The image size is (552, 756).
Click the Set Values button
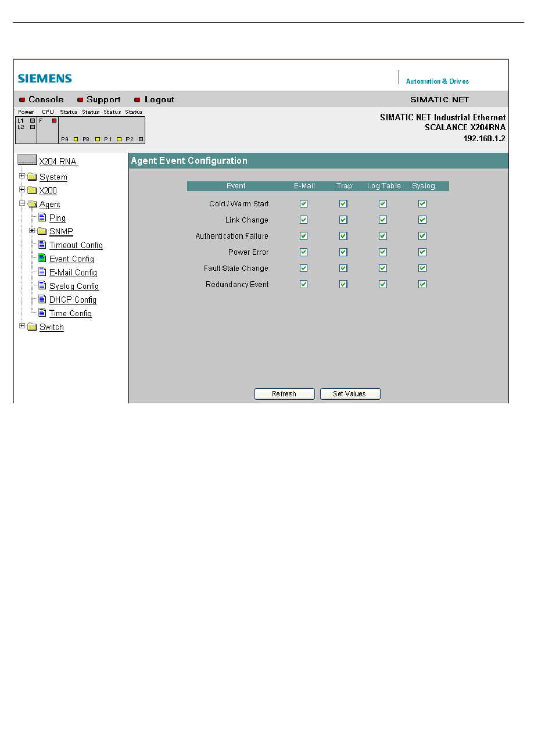pos(350,394)
